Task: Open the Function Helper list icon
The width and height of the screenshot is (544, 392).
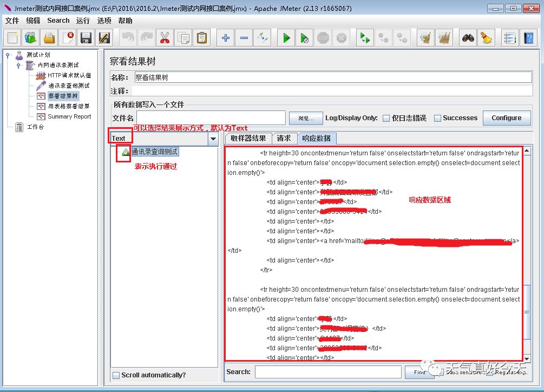Action: coord(510,38)
